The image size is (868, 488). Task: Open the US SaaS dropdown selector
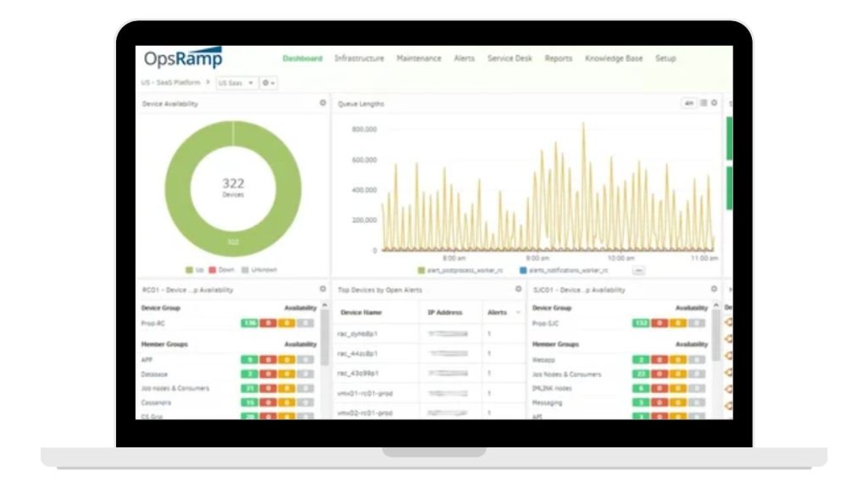236,83
